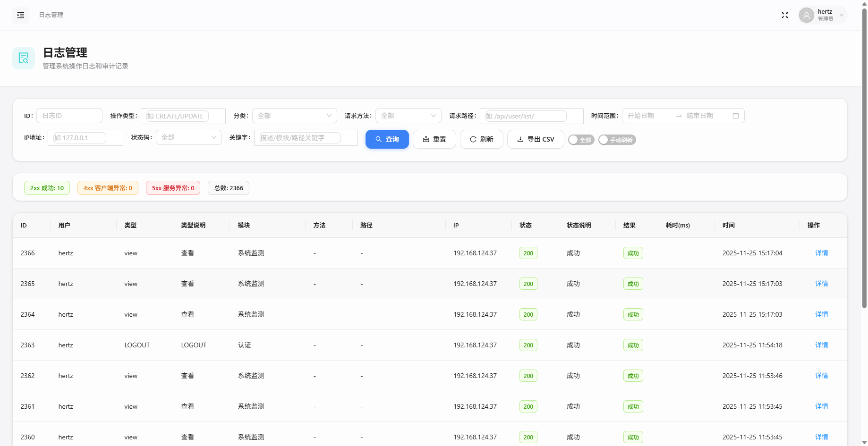Screen dimensions: 868x446
Task: Click the 刷新 refresh icon
Action: [473, 139]
